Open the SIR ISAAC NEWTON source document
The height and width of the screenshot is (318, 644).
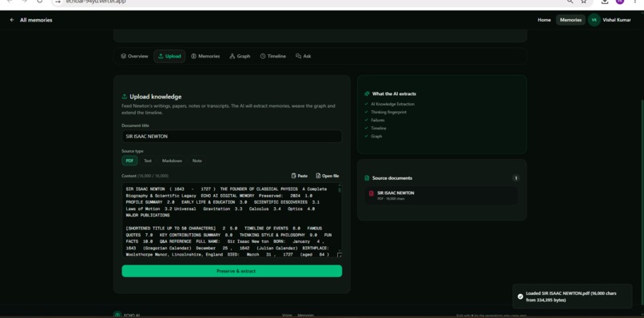tap(441, 196)
